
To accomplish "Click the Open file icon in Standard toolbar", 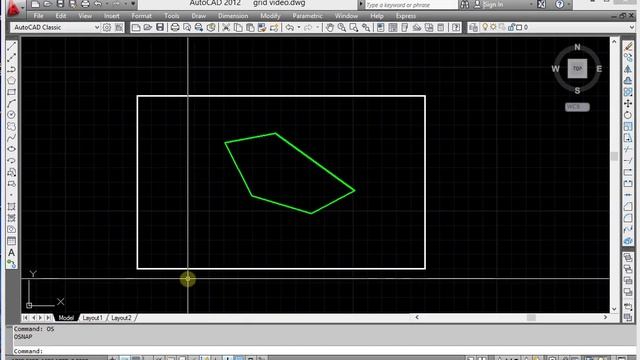I will point(148,27).
